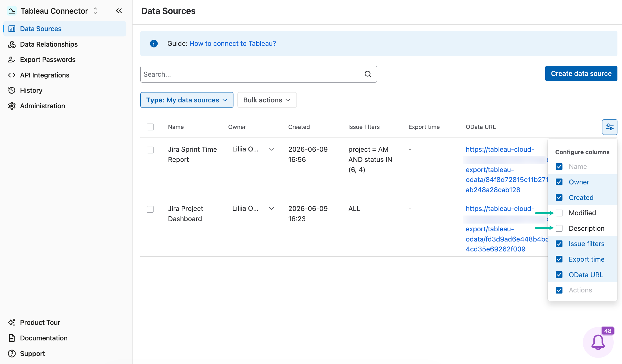Screen dimensions: 622x364
Task: Open the Type: My data sources dropdown
Action: [x=187, y=100]
